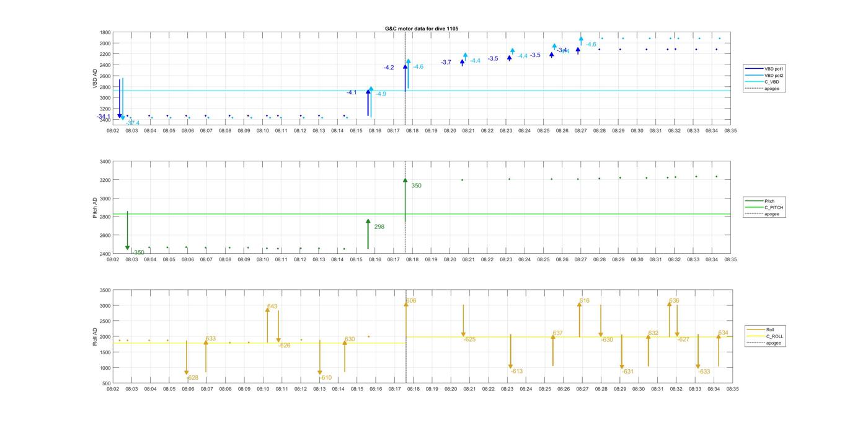Click the '-628' roll data label

coord(193,378)
